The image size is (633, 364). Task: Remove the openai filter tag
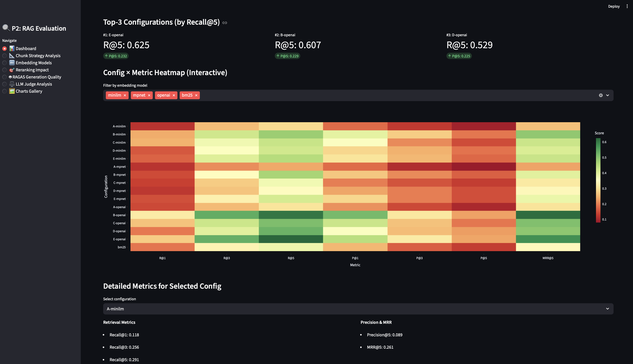(174, 95)
